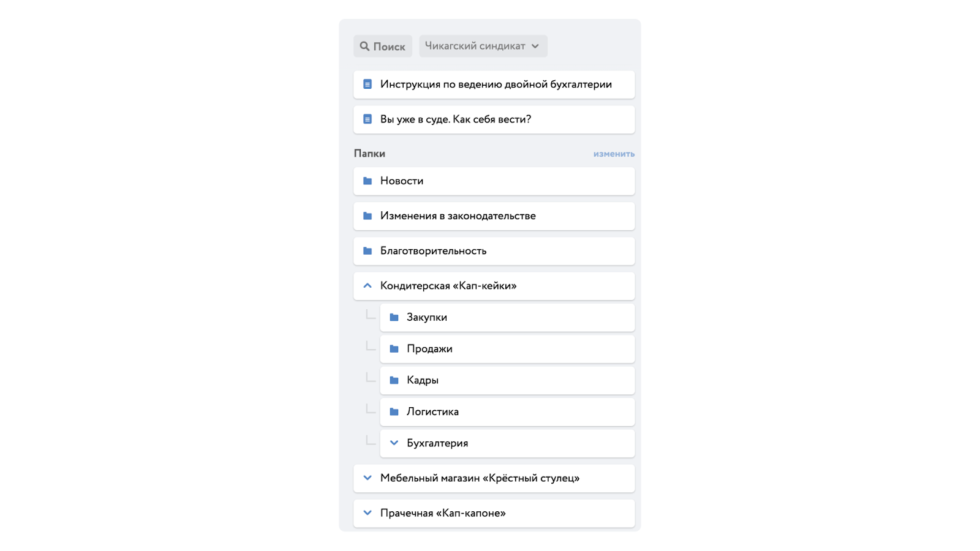Expand the Прачечная «Кап-капоне» chevron
This screenshot has height=551, width=980.
click(367, 512)
